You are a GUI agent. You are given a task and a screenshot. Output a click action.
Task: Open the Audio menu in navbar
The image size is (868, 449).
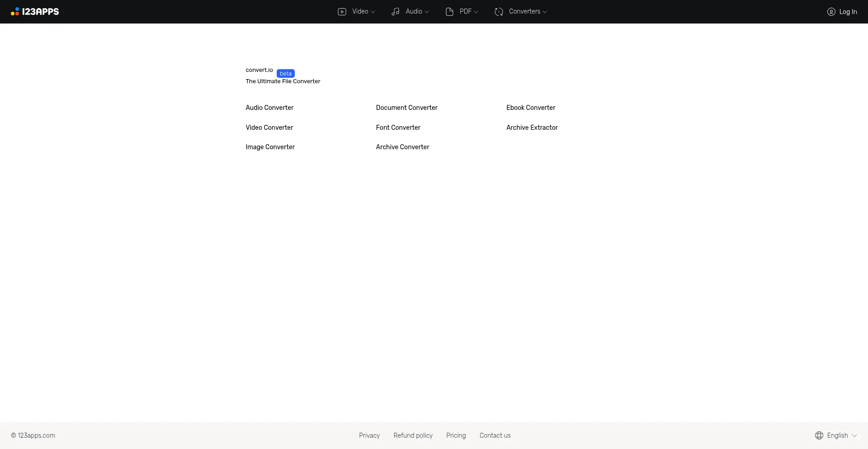(x=414, y=11)
